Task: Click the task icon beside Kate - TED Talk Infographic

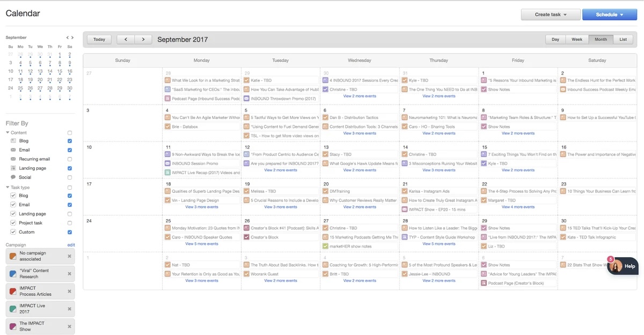Action: tap(563, 237)
